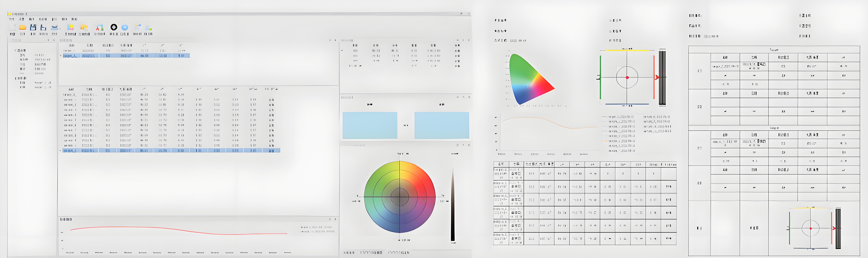The height and width of the screenshot is (258, 868).
Task: Click the dark blue floppy disk save icon
Action: (33, 28)
